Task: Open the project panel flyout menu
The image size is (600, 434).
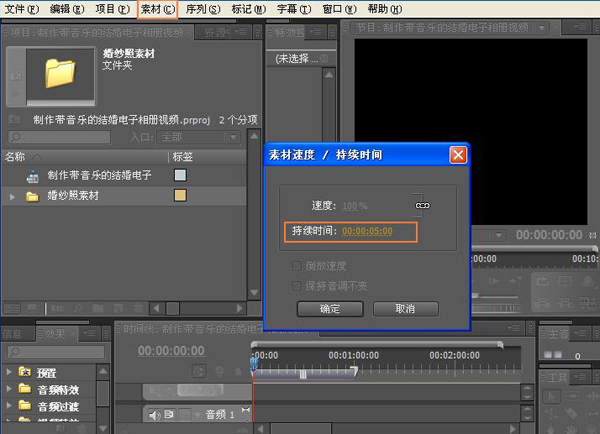Action: pos(243,31)
